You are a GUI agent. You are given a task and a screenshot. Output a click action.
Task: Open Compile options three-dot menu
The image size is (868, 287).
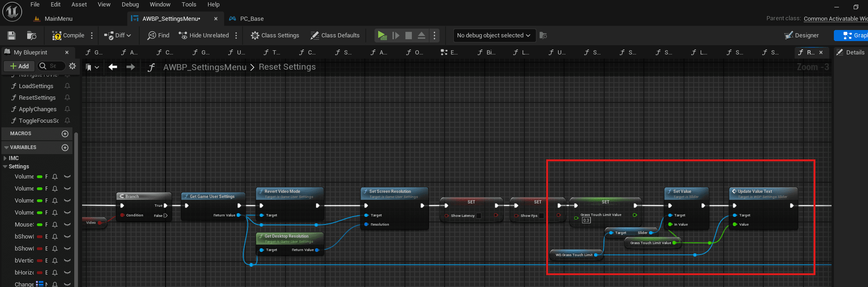pos(92,36)
